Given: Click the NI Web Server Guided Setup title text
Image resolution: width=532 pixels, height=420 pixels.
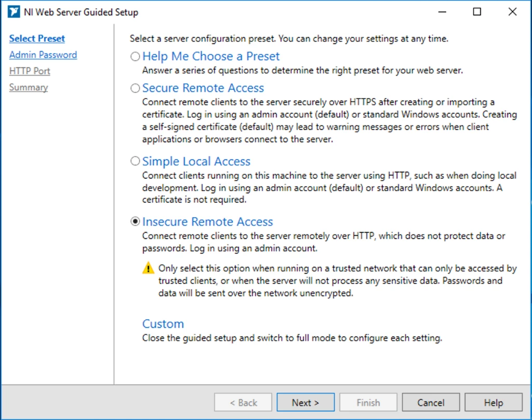Looking at the screenshot, I should (81, 12).
